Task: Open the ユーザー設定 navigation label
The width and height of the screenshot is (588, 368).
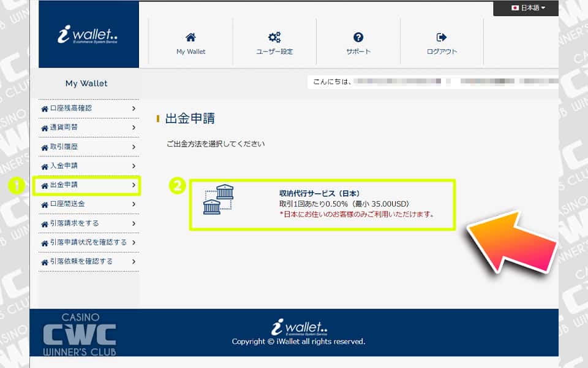Action: click(274, 52)
